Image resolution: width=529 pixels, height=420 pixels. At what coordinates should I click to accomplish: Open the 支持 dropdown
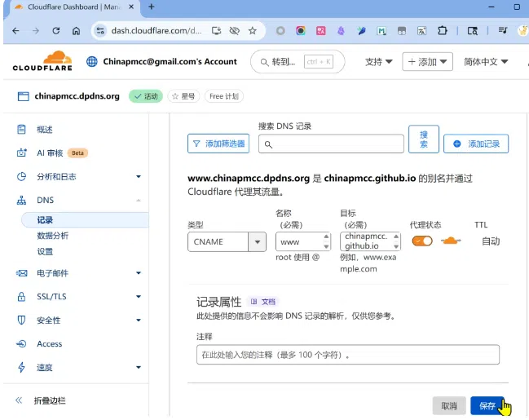click(378, 62)
